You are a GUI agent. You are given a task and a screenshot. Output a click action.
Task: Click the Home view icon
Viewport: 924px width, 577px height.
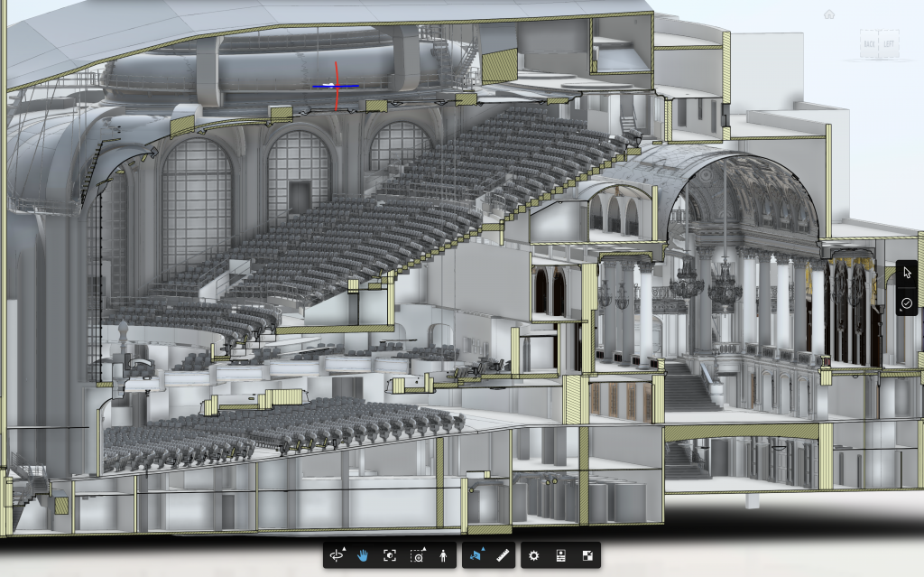point(829,14)
